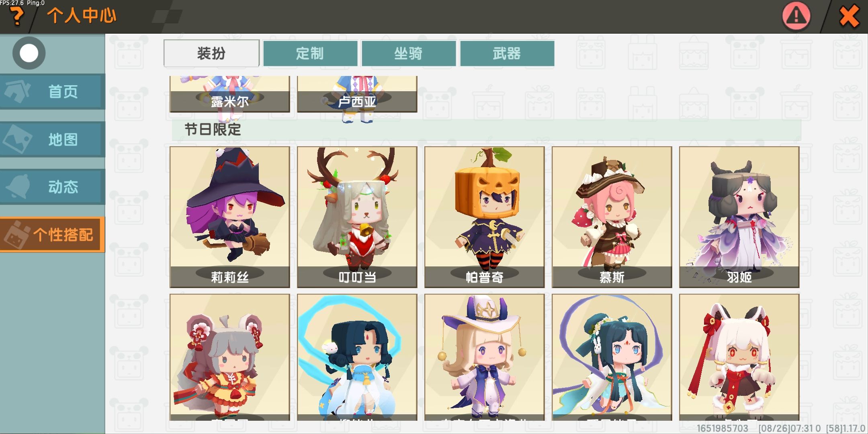Select the 慕斯 strawberry hat skin
This screenshot has width=868, height=434.
click(x=612, y=217)
